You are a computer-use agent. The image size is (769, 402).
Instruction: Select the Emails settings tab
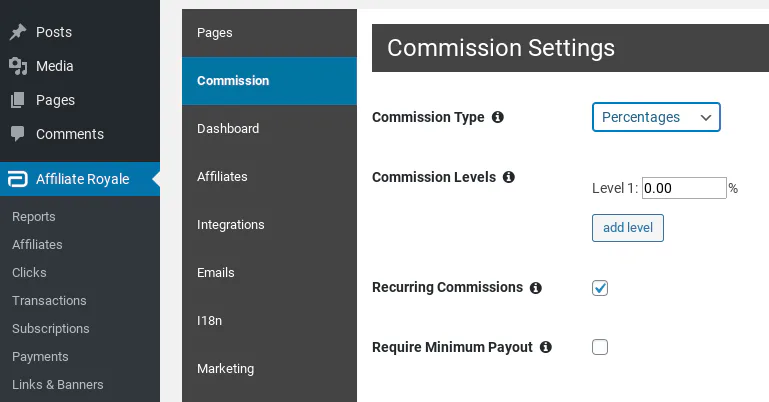point(217,273)
